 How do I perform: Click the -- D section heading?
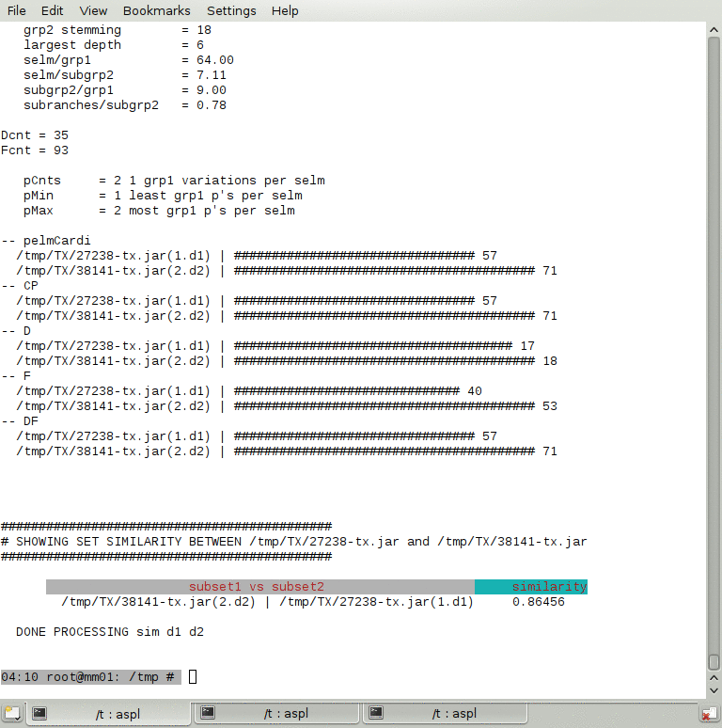point(16,330)
